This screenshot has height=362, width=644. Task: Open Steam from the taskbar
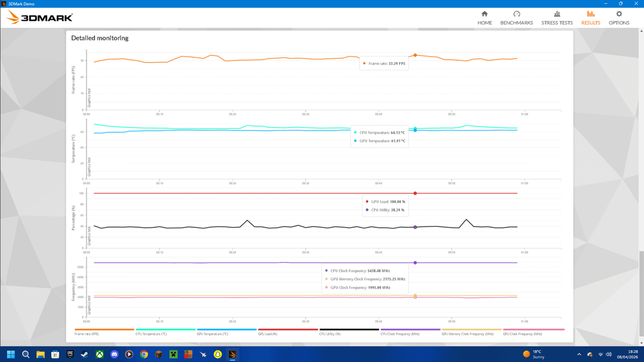point(85,354)
